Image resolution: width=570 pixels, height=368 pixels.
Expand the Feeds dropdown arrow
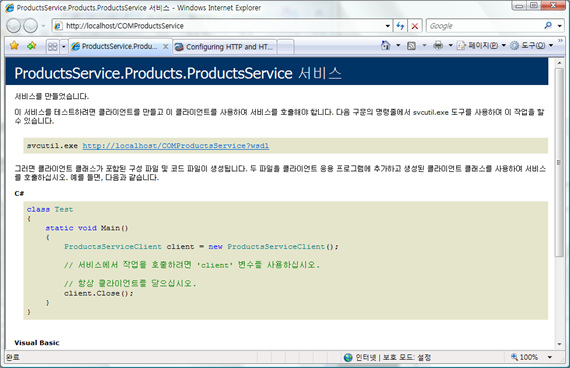click(x=424, y=45)
